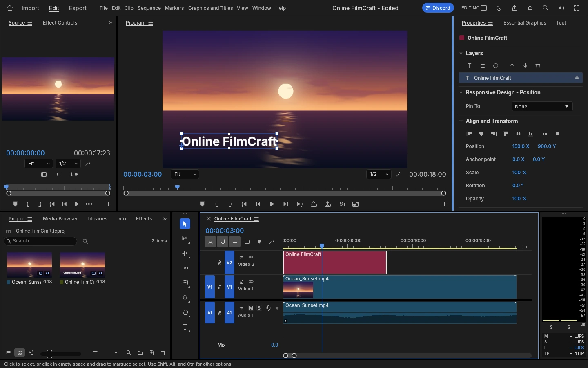The image size is (588, 368).
Task: Switch to Effects tab
Action: (144, 219)
